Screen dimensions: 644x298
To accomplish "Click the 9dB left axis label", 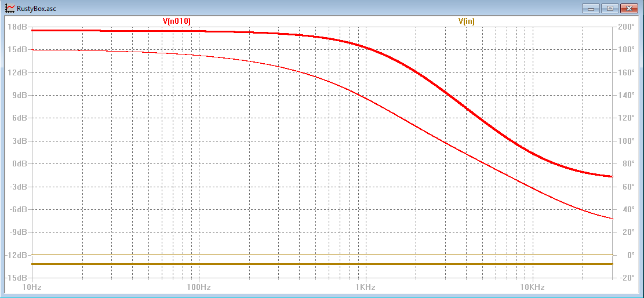I will coord(19,95).
